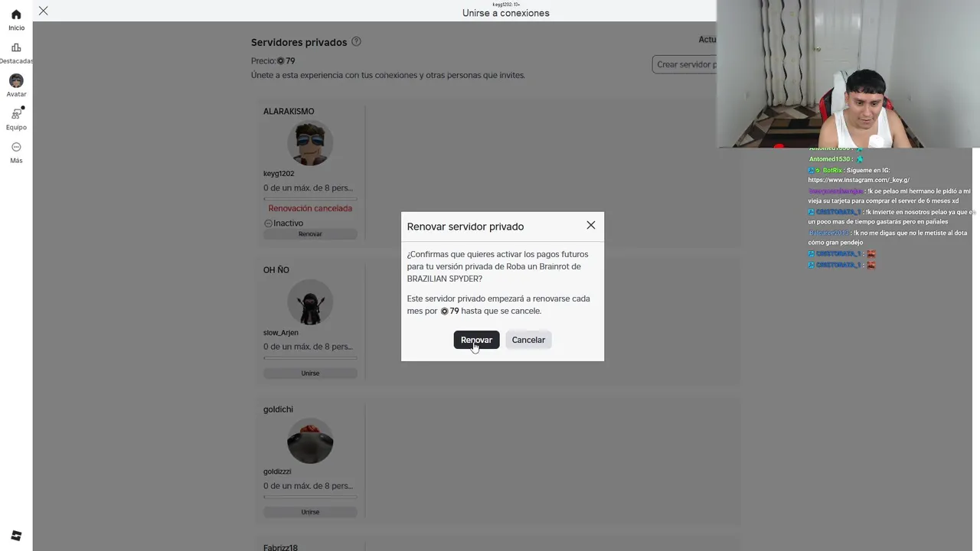Click Crear servidor privado button
980x551 pixels.
click(x=685, y=64)
